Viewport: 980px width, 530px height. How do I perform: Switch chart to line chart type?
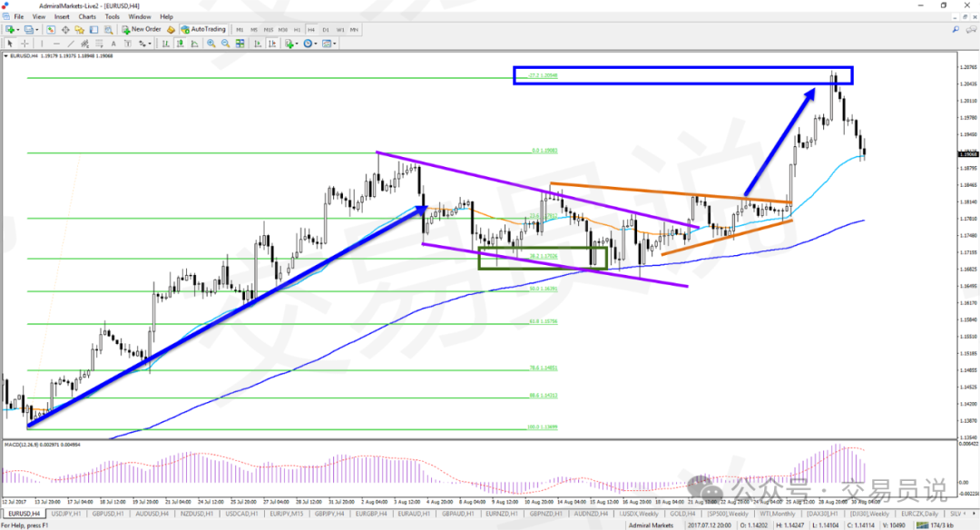coord(194,44)
